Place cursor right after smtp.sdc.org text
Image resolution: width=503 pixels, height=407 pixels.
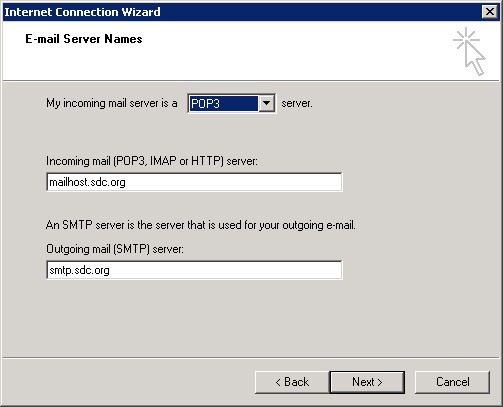[111, 270]
